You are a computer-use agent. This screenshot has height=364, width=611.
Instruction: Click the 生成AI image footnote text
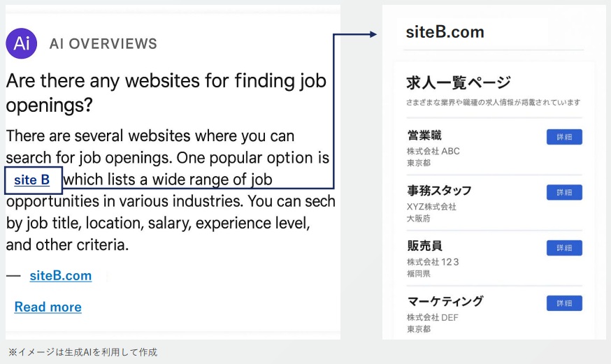click(x=82, y=352)
